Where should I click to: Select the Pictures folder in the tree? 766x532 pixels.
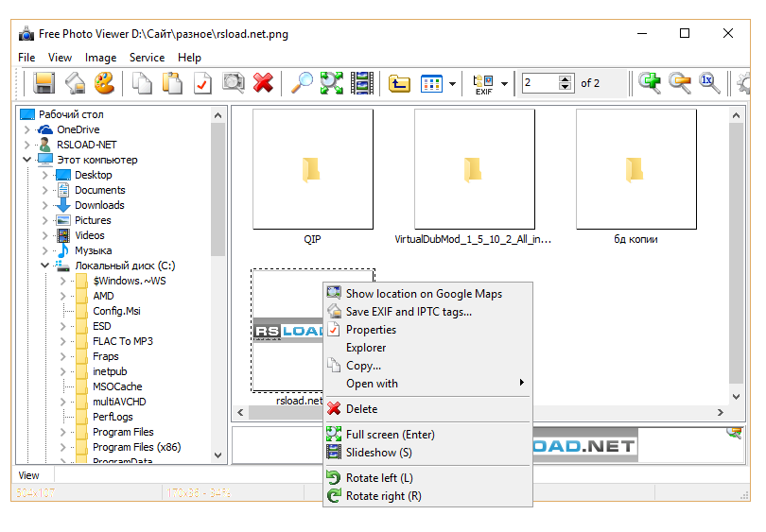tap(93, 220)
